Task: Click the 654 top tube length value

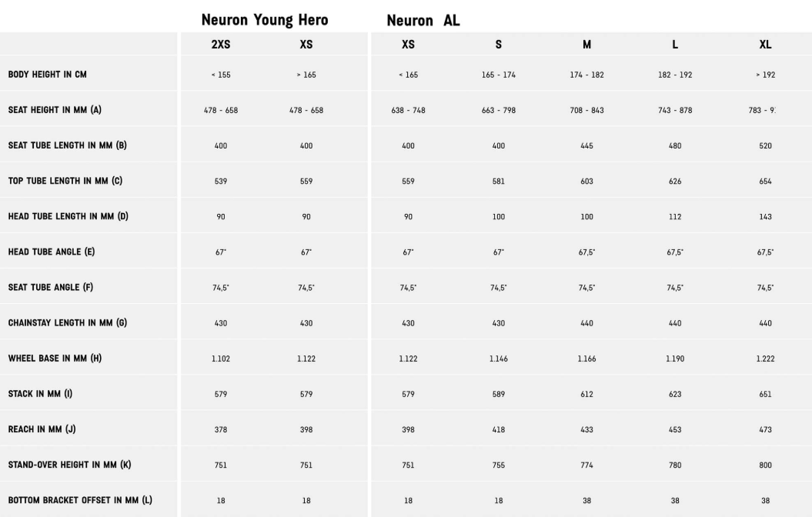Action: [x=765, y=182]
